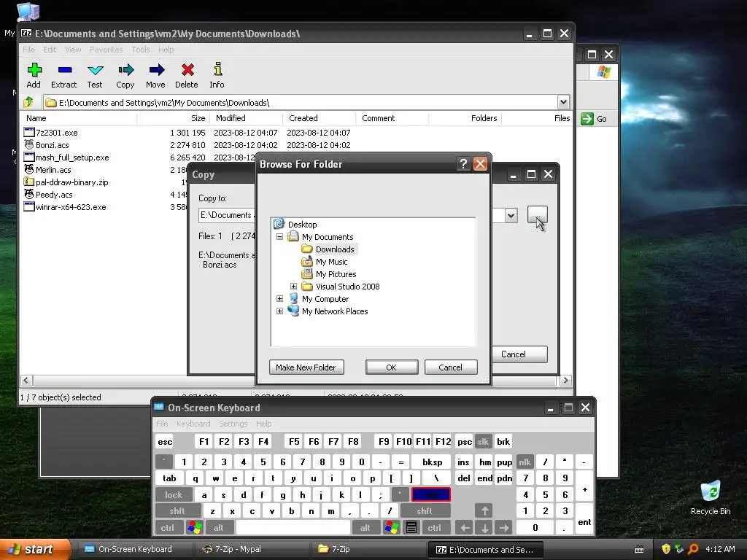Image resolution: width=747 pixels, height=560 pixels.
Task: Collapse the My Documents tree node
Action: pyautogui.click(x=279, y=237)
